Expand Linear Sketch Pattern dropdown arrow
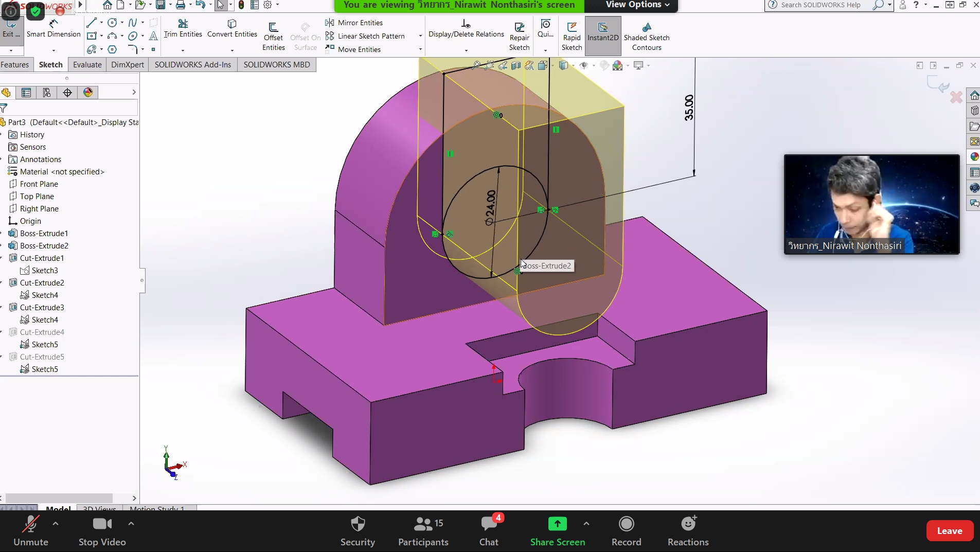Screen dimensions: 980x552 tap(420, 36)
